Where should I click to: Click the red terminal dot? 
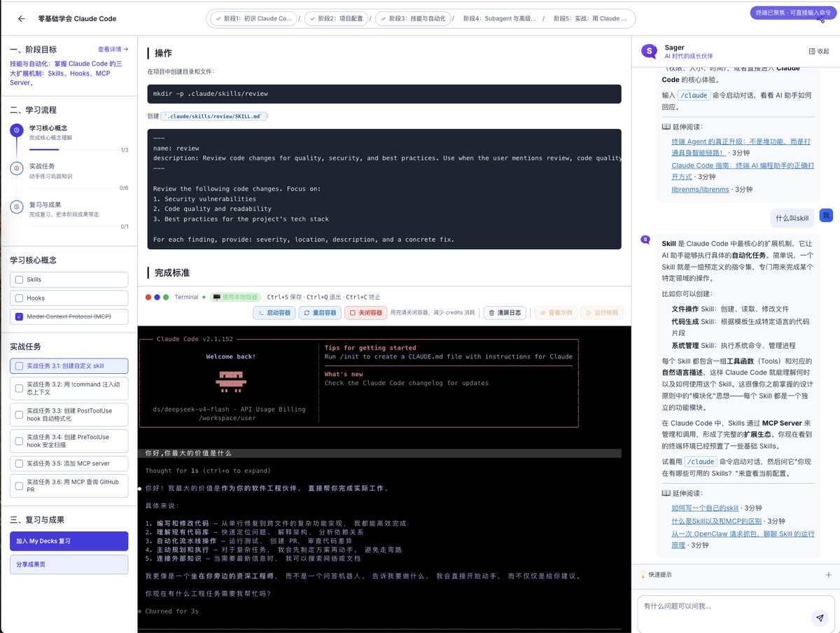tap(148, 297)
